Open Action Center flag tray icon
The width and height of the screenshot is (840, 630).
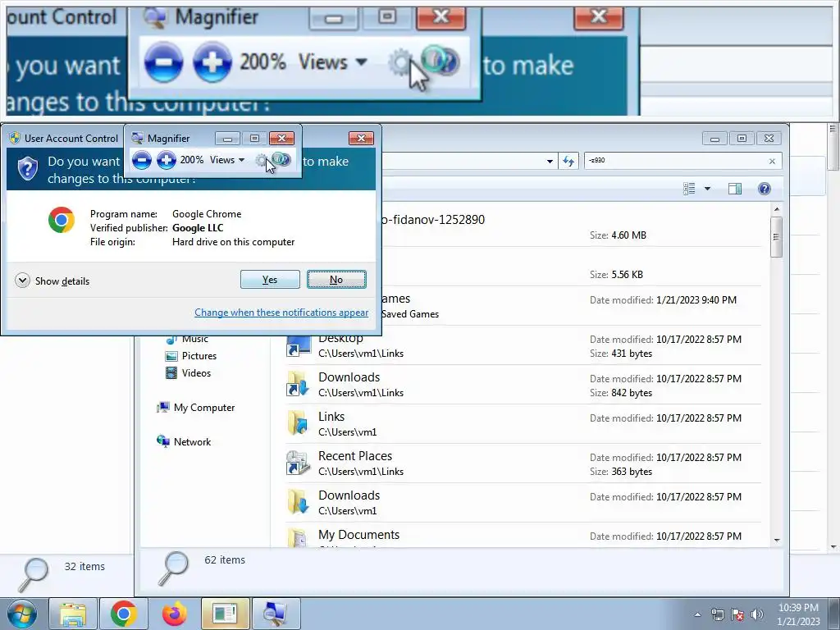(x=737, y=615)
